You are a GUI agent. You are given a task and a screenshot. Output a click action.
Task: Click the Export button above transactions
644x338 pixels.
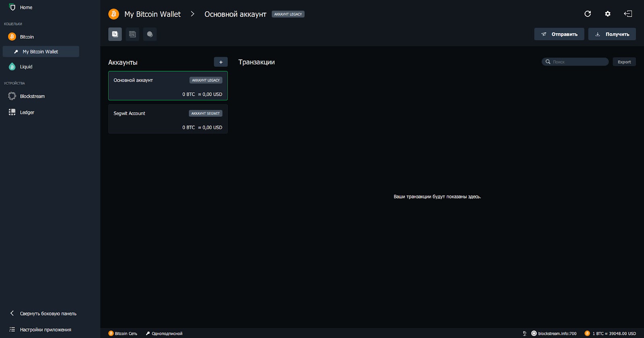click(x=624, y=62)
